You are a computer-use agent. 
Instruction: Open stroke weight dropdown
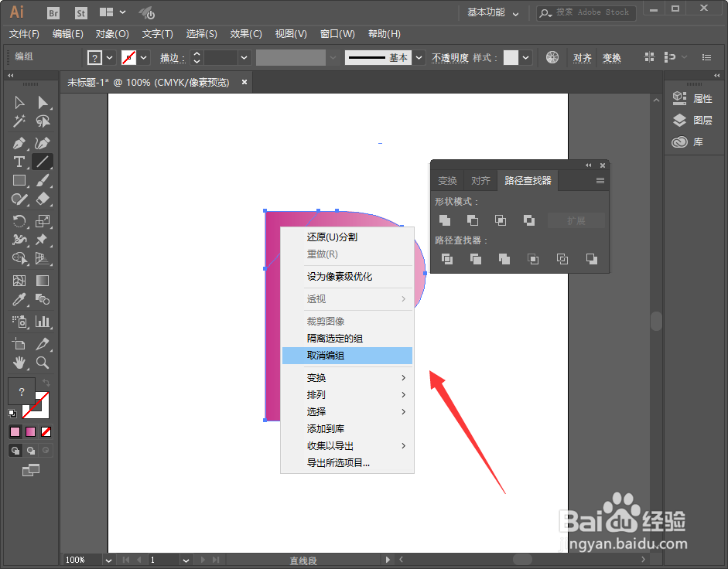coord(244,57)
